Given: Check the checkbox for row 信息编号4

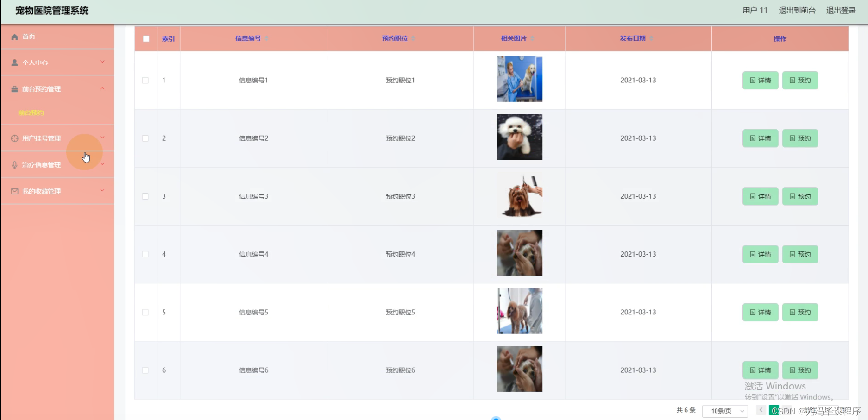Looking at the screenshot, I should tap(145, 254).
